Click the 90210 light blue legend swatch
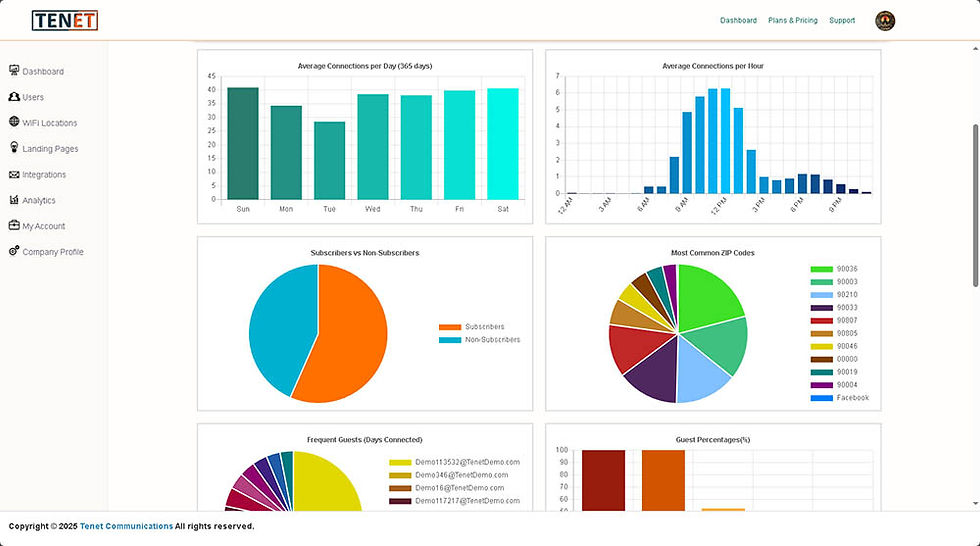Viewport: 980px width, 546px height. pos(822,295)
